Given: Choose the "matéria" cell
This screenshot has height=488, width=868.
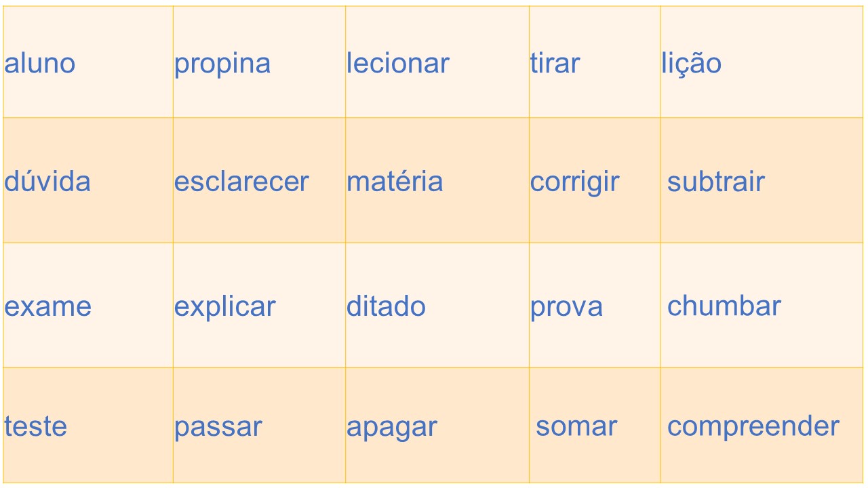Looking at the screenshot, I should pos(395,182).
